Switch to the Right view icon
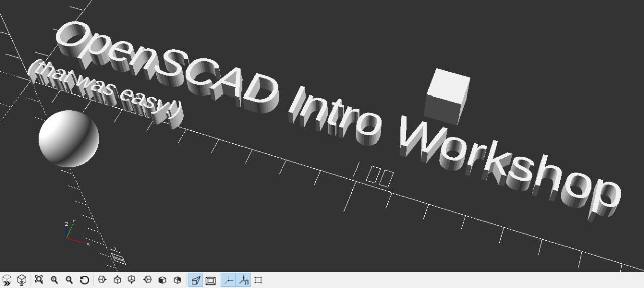Image resolution: width=644 pixels, height=288 pixels. pyautogui.click(x=102, y=280)
